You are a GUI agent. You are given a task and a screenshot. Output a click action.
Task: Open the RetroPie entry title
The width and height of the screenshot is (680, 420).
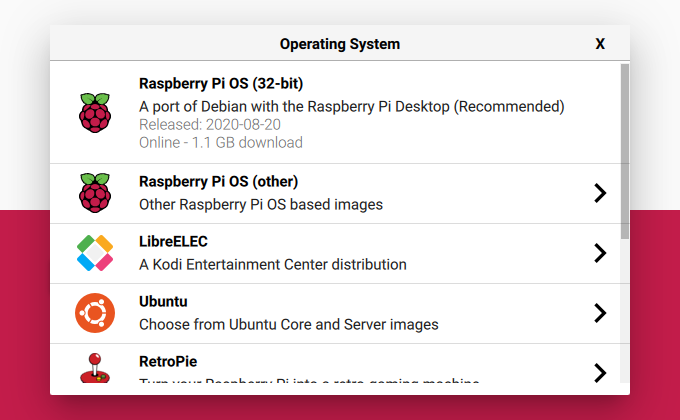[168, 361]
